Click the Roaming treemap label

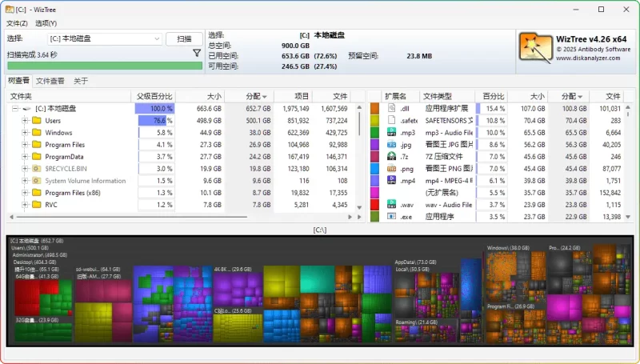[416, 322]
